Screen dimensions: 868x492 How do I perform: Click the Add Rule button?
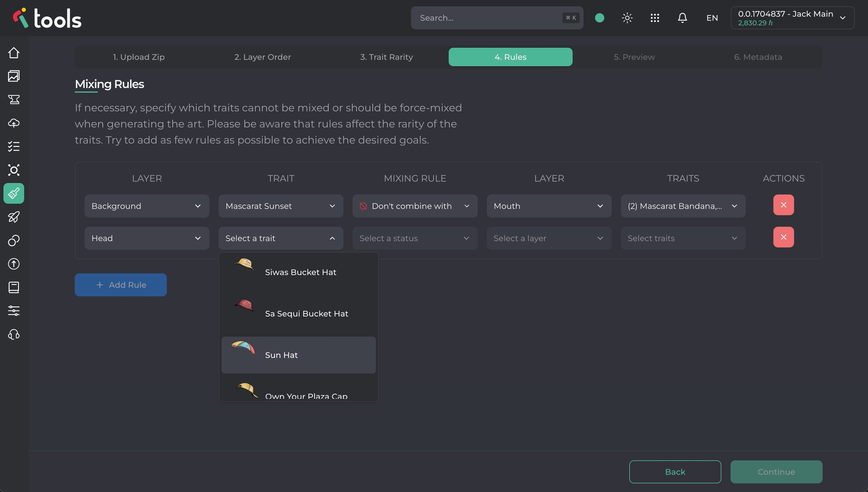click(121, 285)
